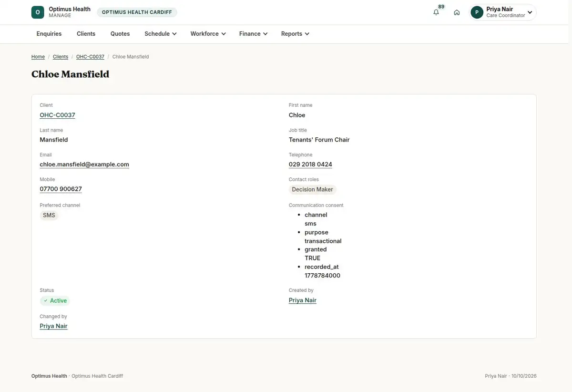The height and width of the screenshot is (392, 572).
Task: Open Created by Priya Nair link
Action: point(303,300)
